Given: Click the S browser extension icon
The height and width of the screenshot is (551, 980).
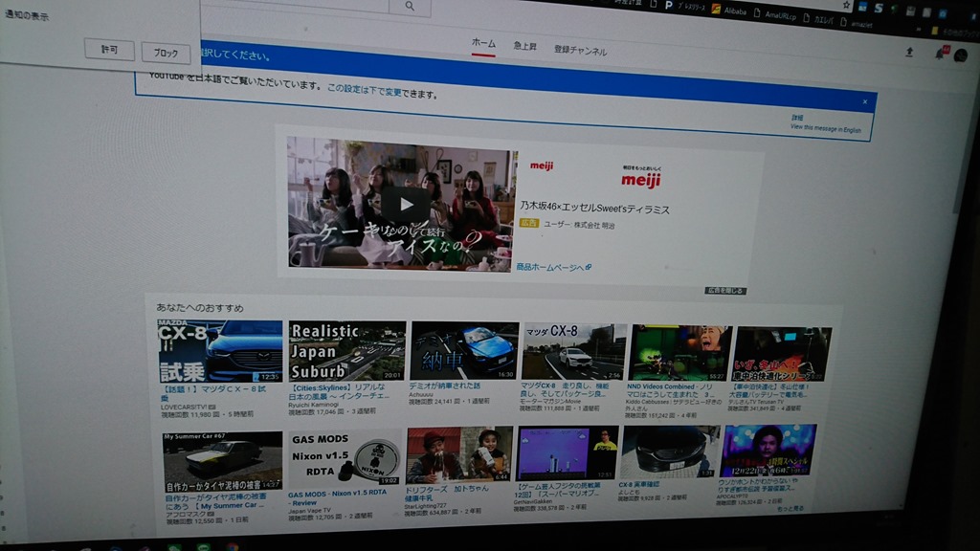Looking at the screenshot, I should click(x=879, y=8).
